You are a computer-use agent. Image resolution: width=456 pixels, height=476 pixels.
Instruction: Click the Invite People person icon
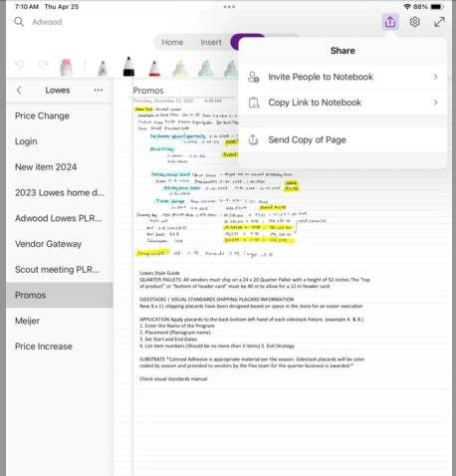pyautogui.click(x=254, y=77)
